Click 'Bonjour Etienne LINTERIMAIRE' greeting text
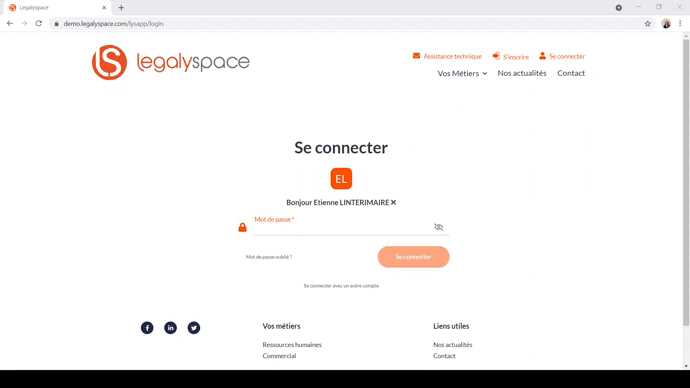690x388 pixels. (x=338, y=202)
